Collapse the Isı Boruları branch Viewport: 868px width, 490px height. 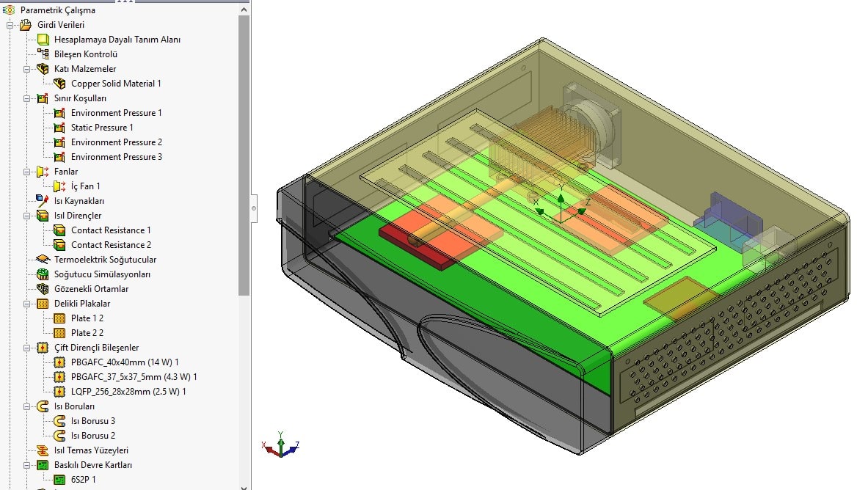click(27, 406)
